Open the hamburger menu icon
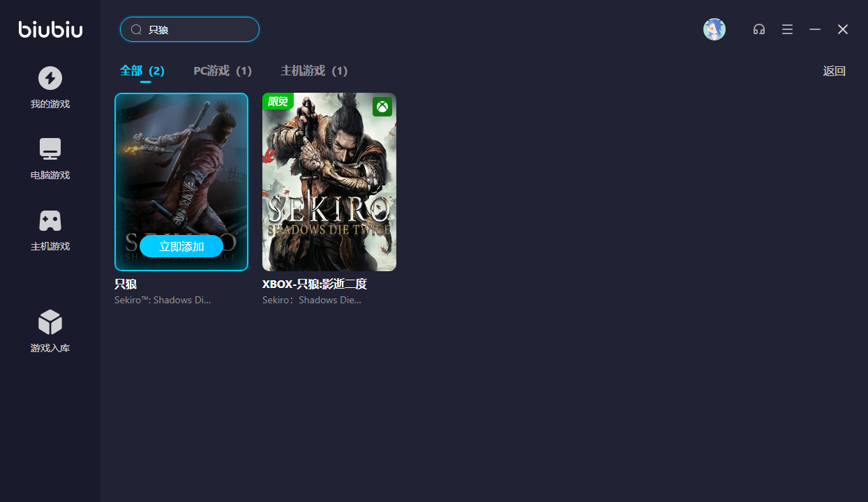The height and width of the screenshot is (502, 868). [x=787, y=29]
